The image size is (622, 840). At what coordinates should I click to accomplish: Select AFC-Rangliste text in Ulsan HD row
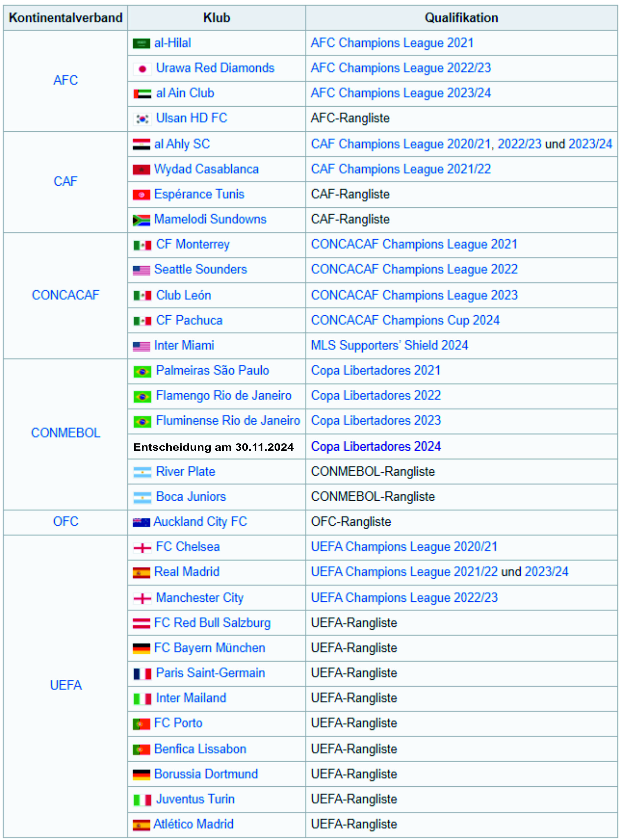pyautogui.click(x=350, y=118)
